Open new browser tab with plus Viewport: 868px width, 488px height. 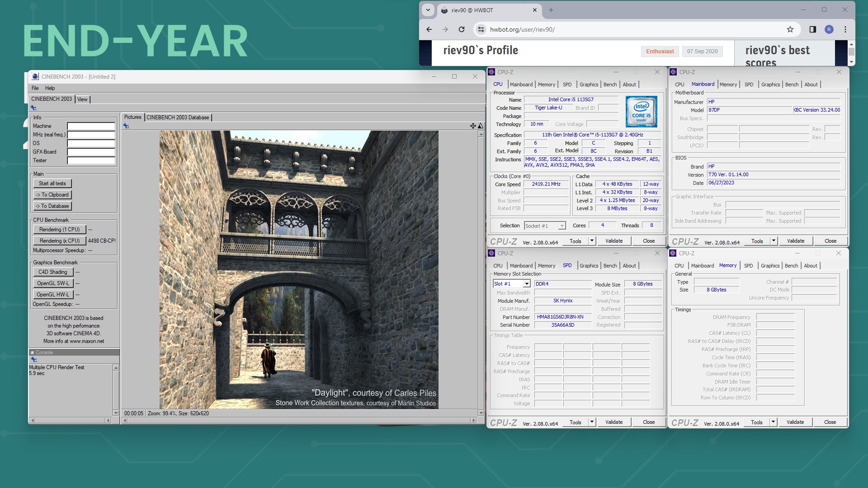coord(551,10)
